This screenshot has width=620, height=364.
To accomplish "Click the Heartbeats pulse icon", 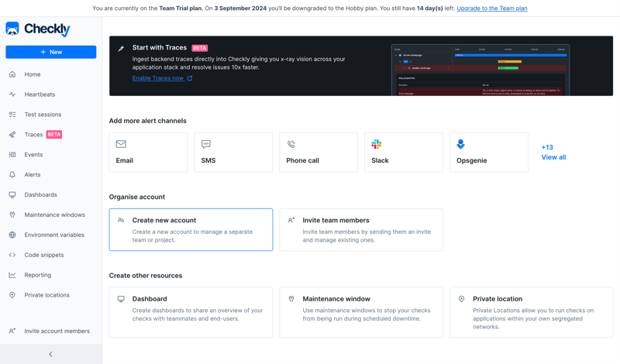I will 12,94.
